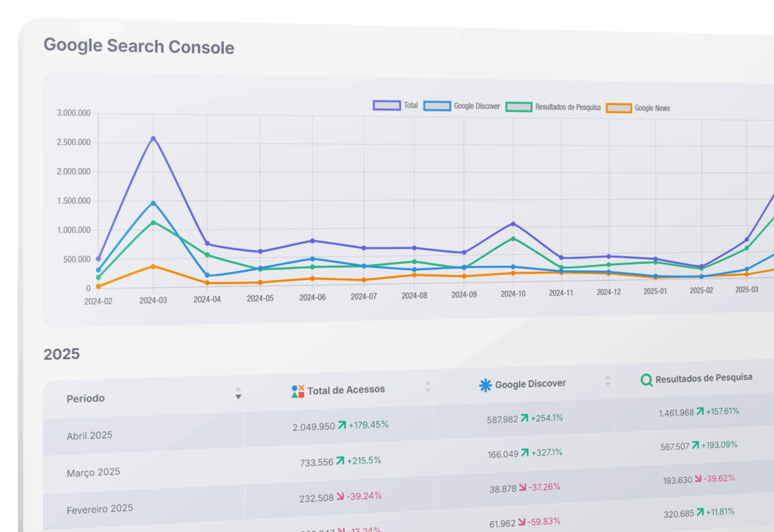Click the Total de Acessos shapes icon
This screenshot has width=774, height=532.
coord(298,392)
